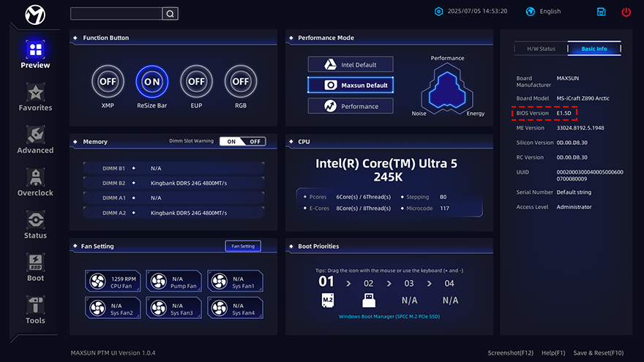Click the Intel Core Ultra 5 245K name
The image size is (644, 362).
(386, 170)
